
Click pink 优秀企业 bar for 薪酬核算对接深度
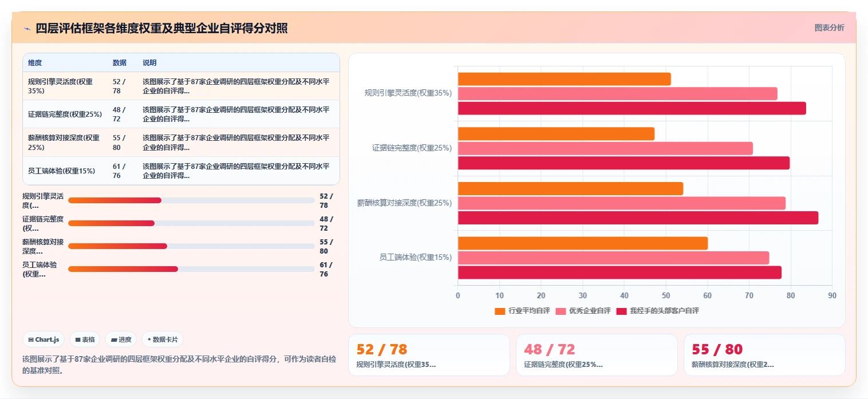tap(621, 203)
